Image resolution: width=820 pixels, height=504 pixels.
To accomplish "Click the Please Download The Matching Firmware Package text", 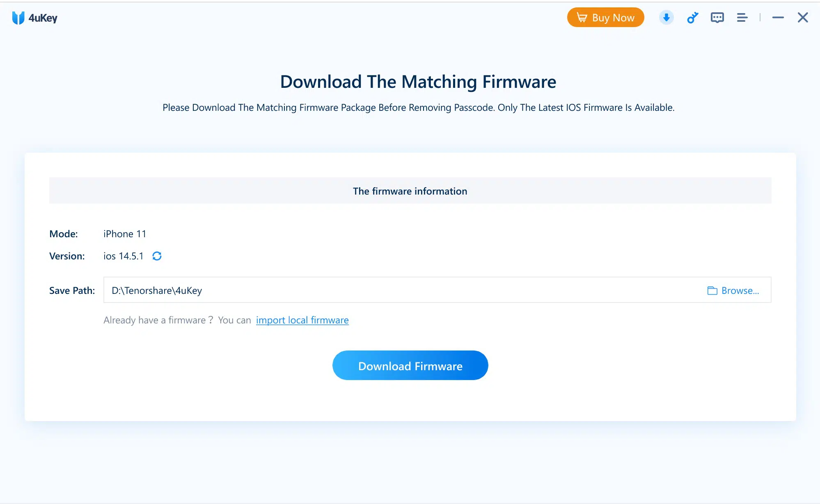I will pyautogui.click(x=419, y=108).
